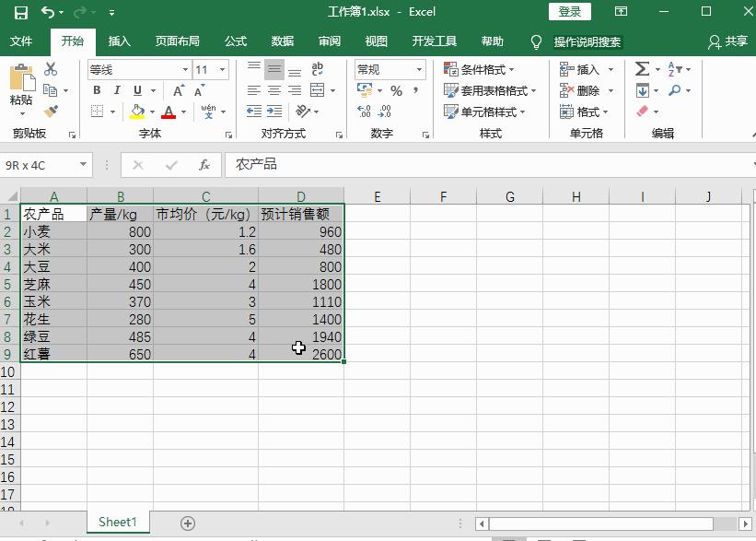Image resolution: width=756 pixels, height=541 pixels.
Task: Select the 套用表格格式 table style icon
Action: (x=451, y=90)
